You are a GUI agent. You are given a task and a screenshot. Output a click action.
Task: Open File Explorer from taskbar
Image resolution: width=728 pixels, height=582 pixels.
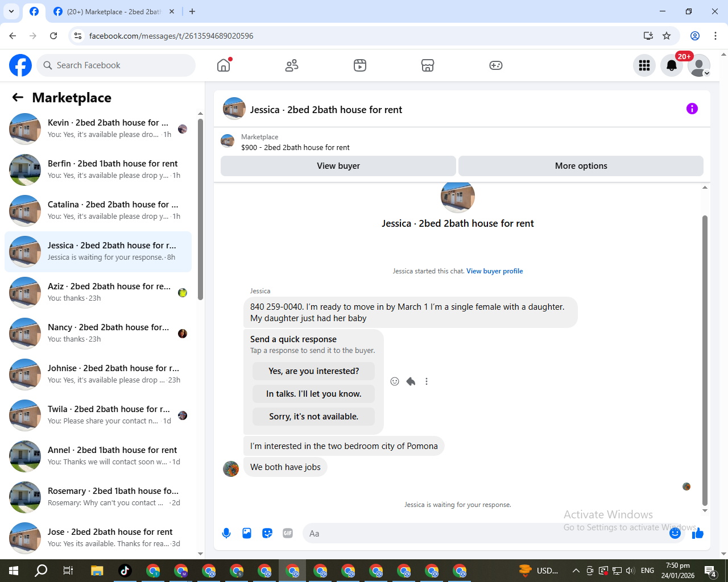[x=97, y=571]
